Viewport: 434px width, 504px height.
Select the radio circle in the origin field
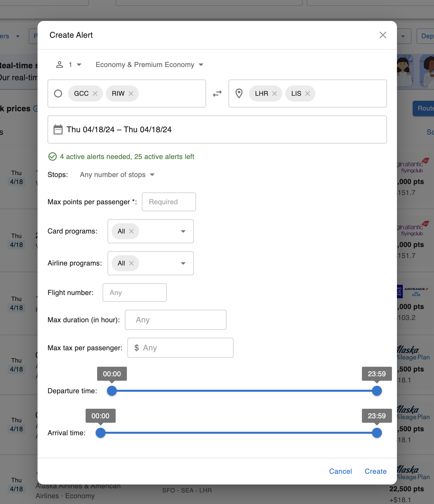point(58,94)
